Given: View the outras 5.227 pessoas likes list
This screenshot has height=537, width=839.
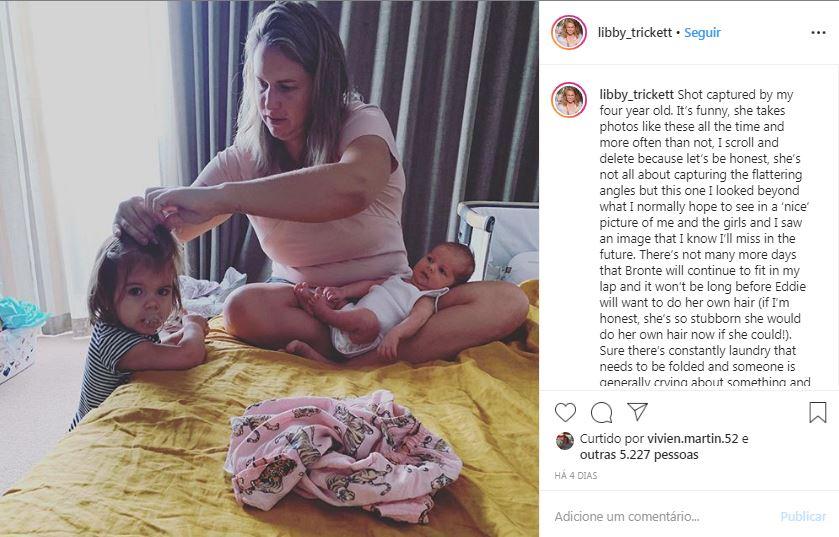Looking at the screenshot, I should tap(639, 455).
